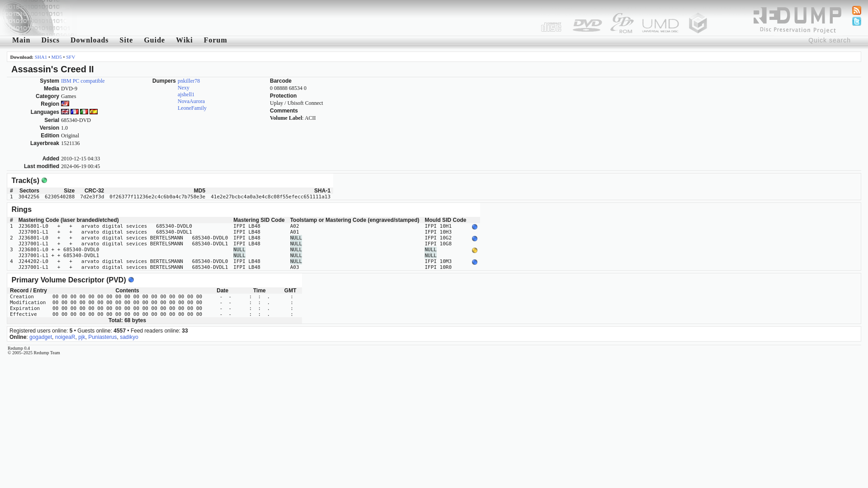Open the Forum menu

pos(215,40)
